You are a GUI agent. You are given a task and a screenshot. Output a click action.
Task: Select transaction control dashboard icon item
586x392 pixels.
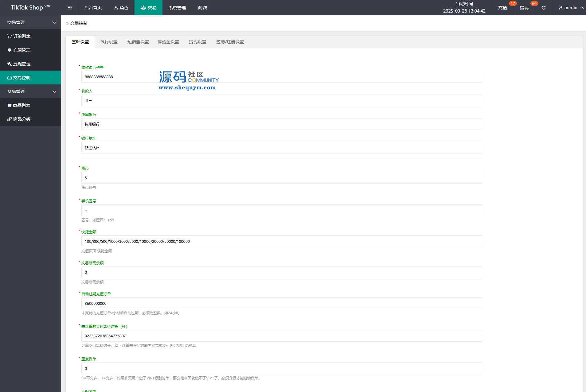pyautogui.click(x=19, y=78)
